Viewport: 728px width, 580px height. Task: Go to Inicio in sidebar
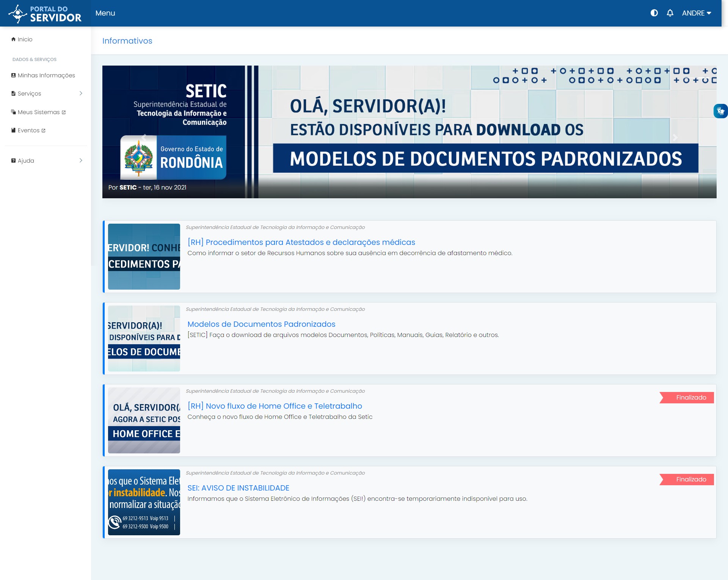click(x=25, y=39)
